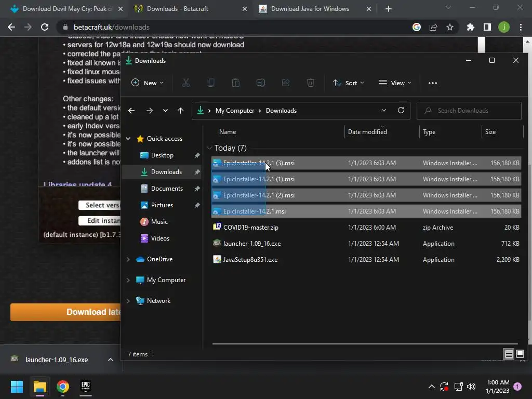
Task: Open Chrome extensions puzzle icon
Action: [471, 27]
